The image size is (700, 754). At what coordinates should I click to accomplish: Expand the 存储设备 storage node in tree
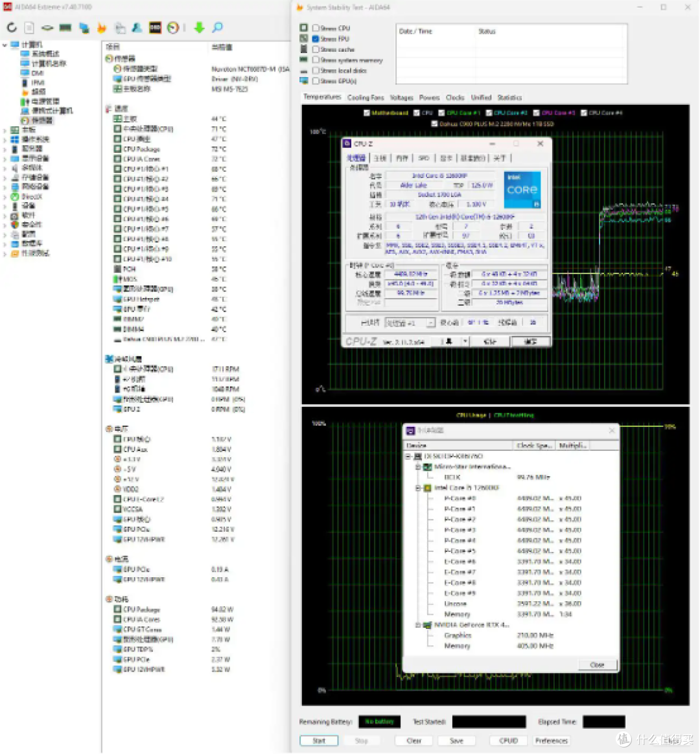click(x=5, y=177)
